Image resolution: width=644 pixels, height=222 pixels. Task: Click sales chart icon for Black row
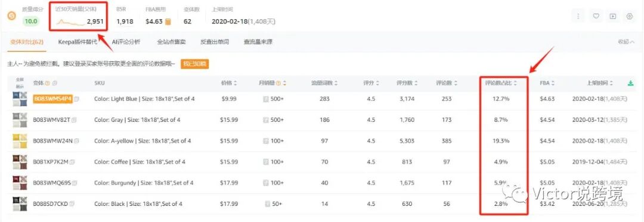tap(267, 204)
